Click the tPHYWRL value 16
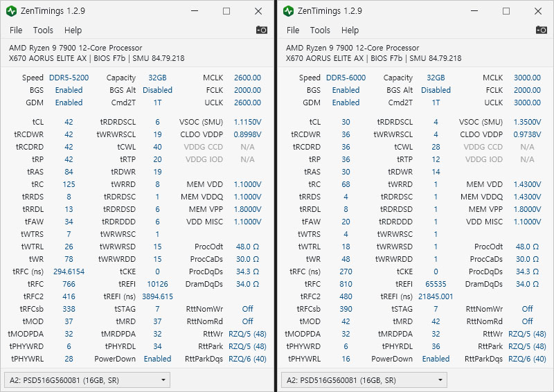The height and width of the screenshot is (392, 554). pyautogui.click(x=346, y=359)
